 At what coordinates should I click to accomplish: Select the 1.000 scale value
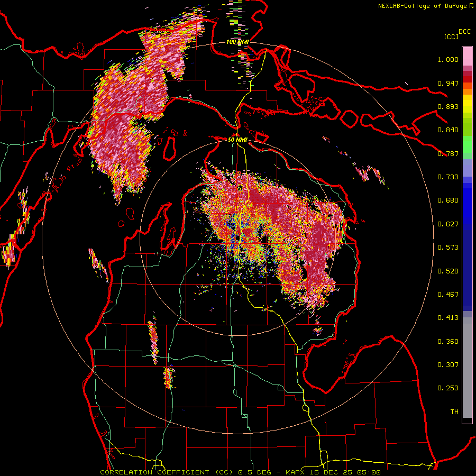click(x=448, y=59)
